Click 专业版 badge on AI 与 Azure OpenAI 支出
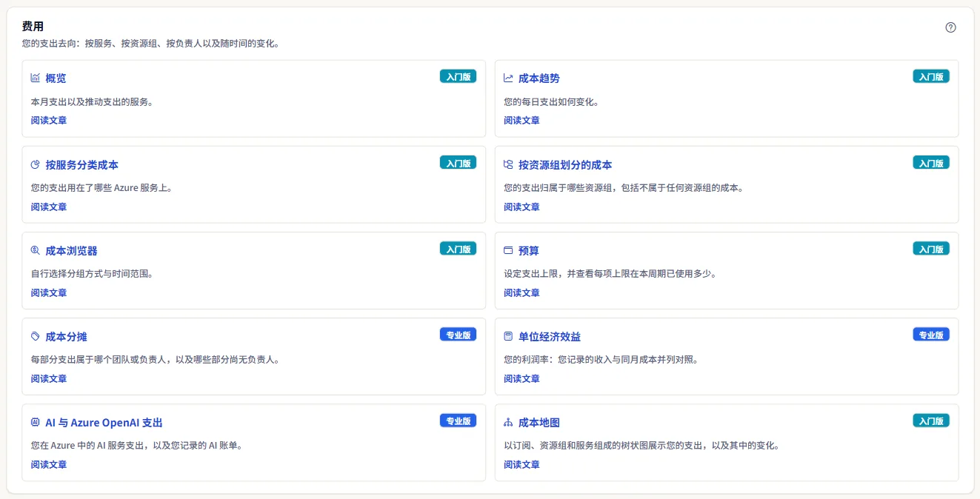980x499 pixels. point(458,421)
